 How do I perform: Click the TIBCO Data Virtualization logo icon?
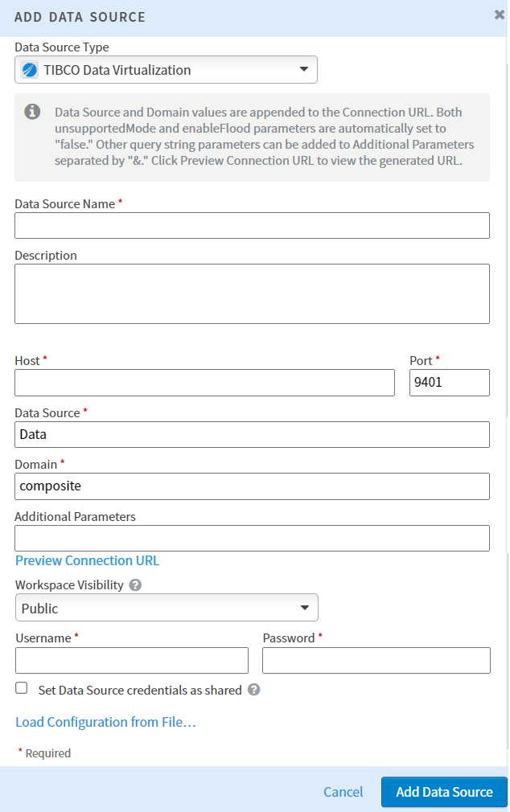(31, 69)
